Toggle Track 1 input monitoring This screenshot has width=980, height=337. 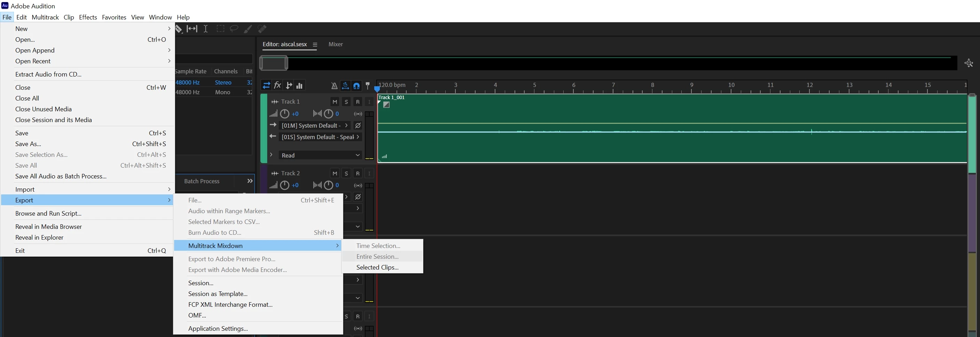(369, 102)
